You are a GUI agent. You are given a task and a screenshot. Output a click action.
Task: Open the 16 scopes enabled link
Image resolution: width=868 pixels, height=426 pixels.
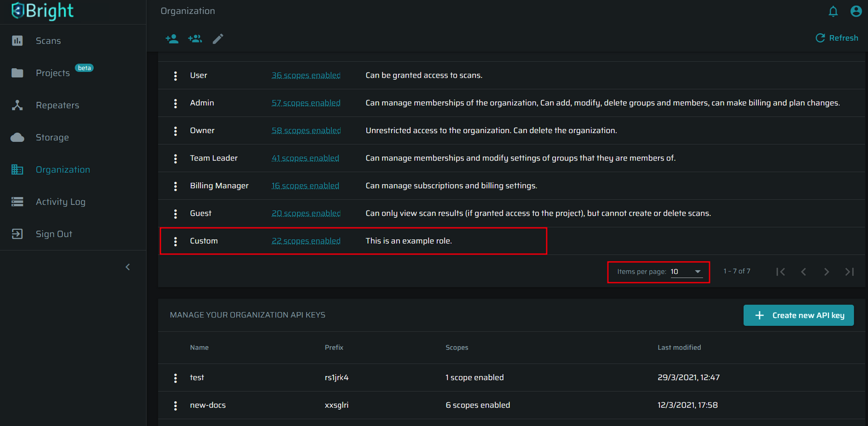pos(305,185)
